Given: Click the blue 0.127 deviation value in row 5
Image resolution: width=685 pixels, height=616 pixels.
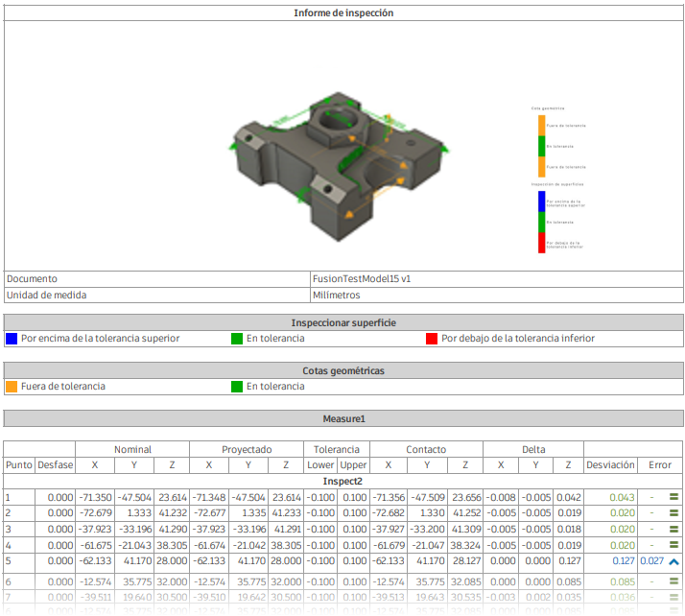Looking at the screenshot, I should 623,561.
